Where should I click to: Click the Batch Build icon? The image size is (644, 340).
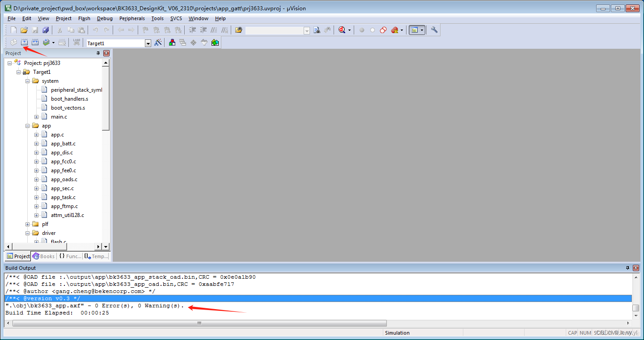tap(46, 42)
